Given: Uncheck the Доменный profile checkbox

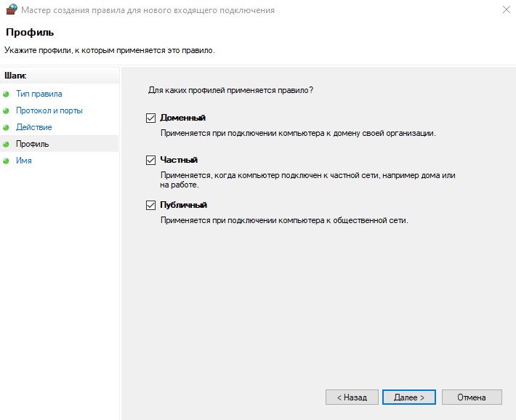Looking at the screenshot, I should pyautogui.click(x=151, y=118).
